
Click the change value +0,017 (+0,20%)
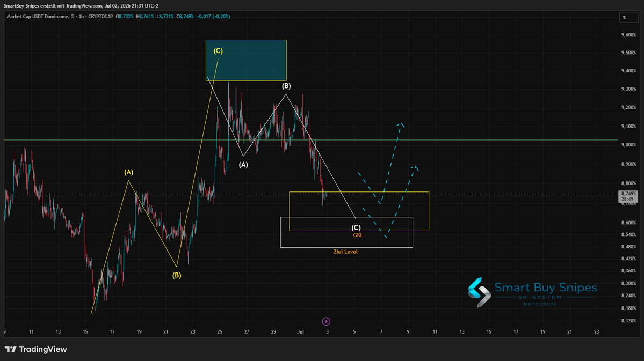click(213, 17)
